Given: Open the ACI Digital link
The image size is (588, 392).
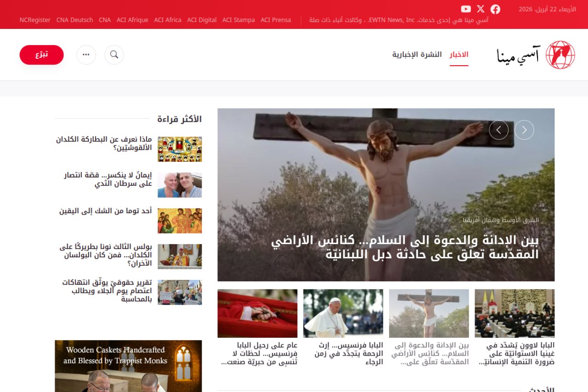Looking at the screenshot, I should point(202,20).
